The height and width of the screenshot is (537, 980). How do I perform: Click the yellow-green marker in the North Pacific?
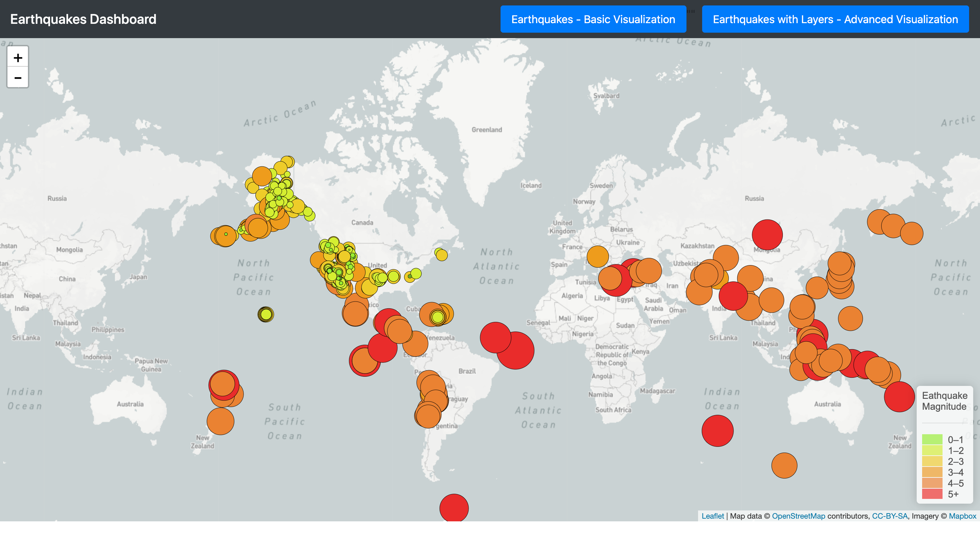(266, 314)
